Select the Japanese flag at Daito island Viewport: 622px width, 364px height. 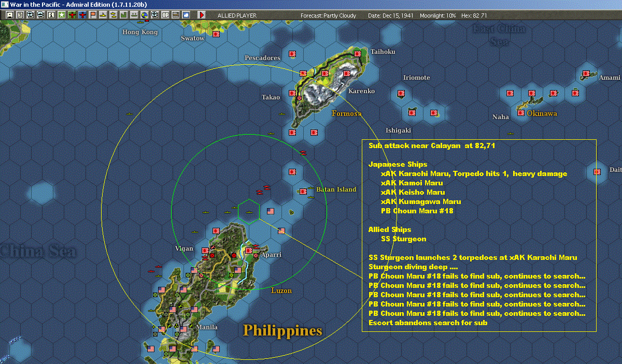pos(597,171)
